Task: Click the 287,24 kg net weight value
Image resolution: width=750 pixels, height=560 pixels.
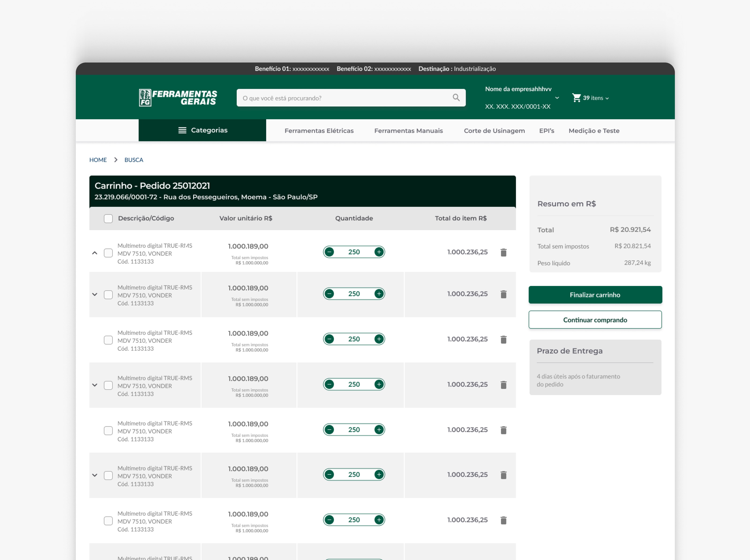Action: tap(637, 263)
